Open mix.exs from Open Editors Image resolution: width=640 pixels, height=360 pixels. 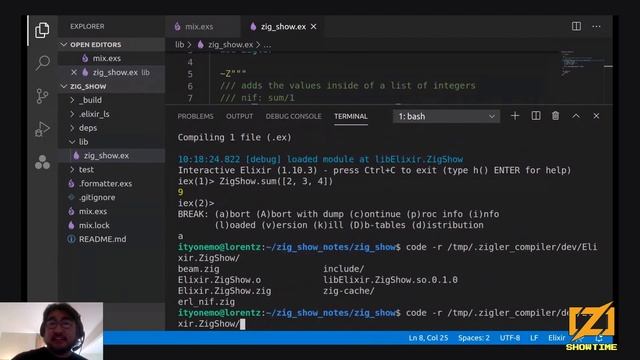107,58
